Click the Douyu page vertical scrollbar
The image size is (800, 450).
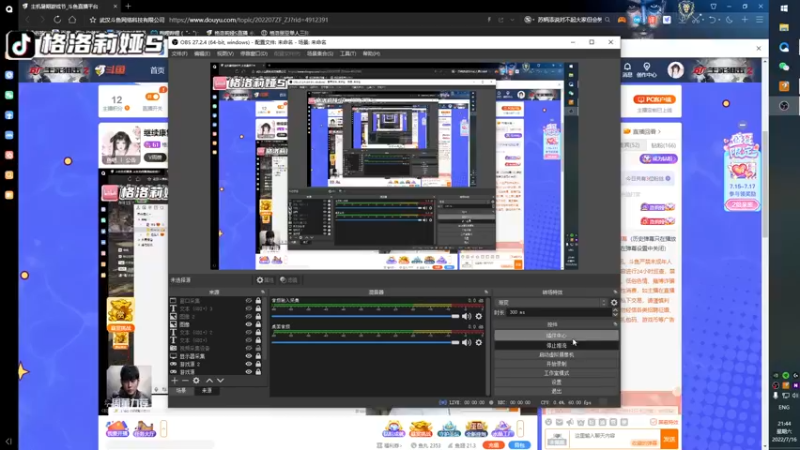pyautogui.click(x=764, y=184)
